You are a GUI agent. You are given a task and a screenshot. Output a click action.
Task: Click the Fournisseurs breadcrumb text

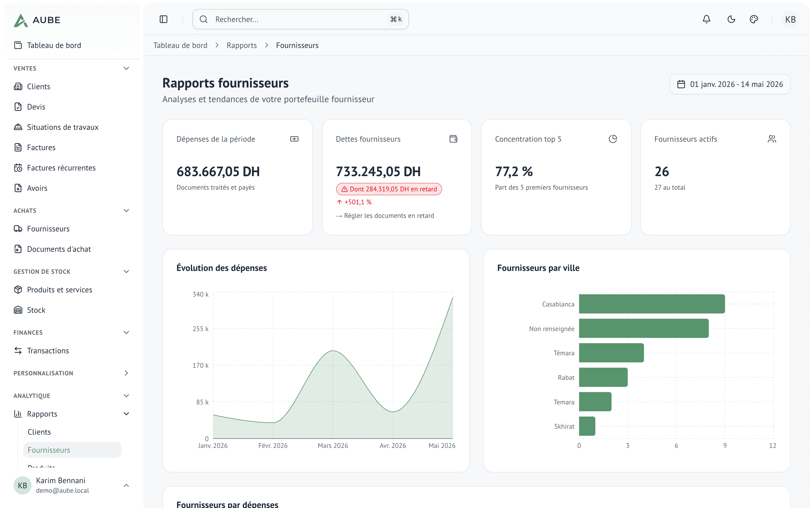(x=297, y=45)
